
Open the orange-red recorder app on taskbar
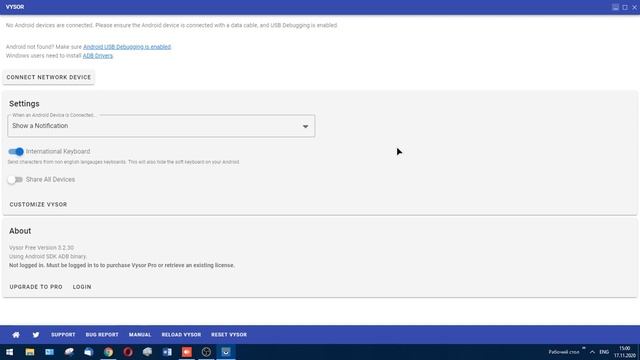click(187, 352)
